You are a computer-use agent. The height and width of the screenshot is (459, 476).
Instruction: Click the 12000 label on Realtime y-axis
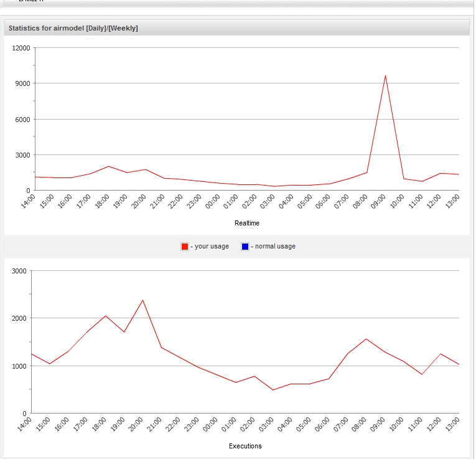click(x=21, y=48)
